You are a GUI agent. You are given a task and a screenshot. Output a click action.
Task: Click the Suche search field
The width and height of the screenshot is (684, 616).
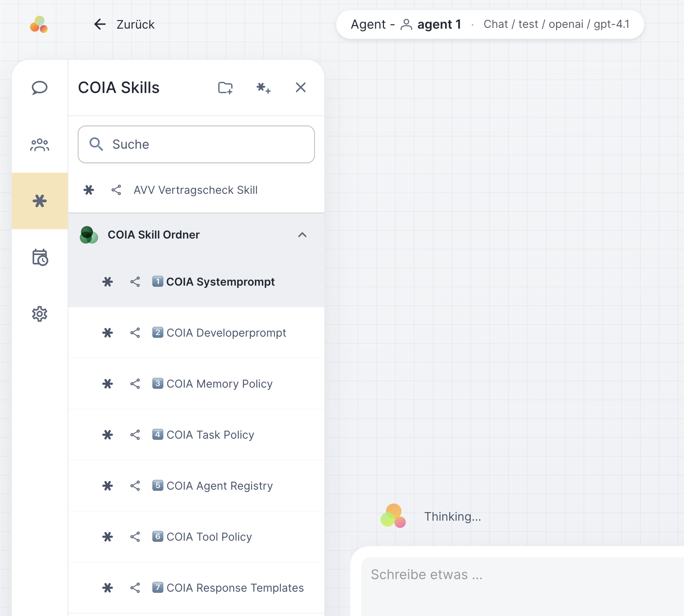[x=196, y=144]
